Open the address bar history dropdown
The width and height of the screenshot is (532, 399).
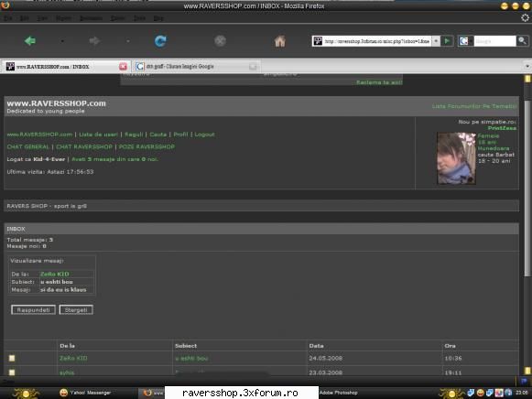point(436,41)
